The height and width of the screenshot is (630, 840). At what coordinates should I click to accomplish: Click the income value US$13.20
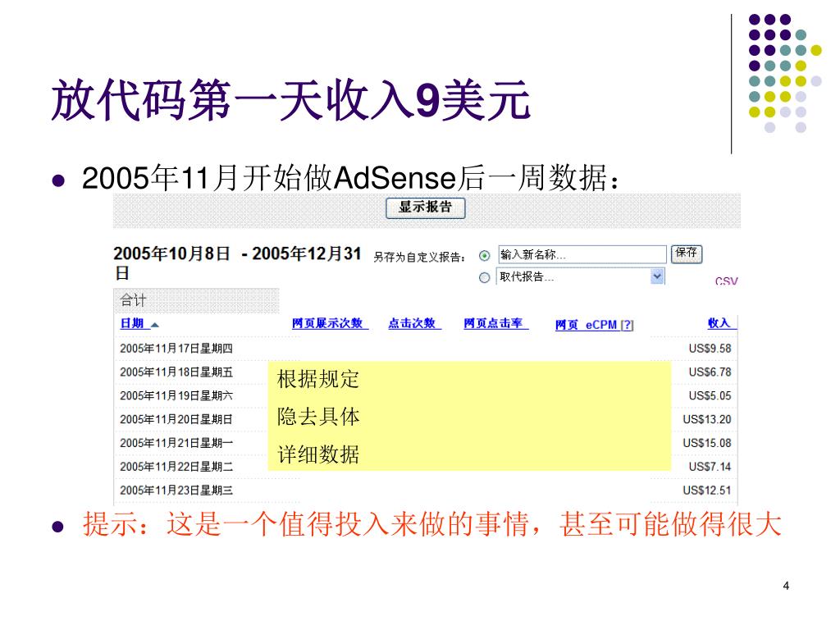click(x=706, y=419)
